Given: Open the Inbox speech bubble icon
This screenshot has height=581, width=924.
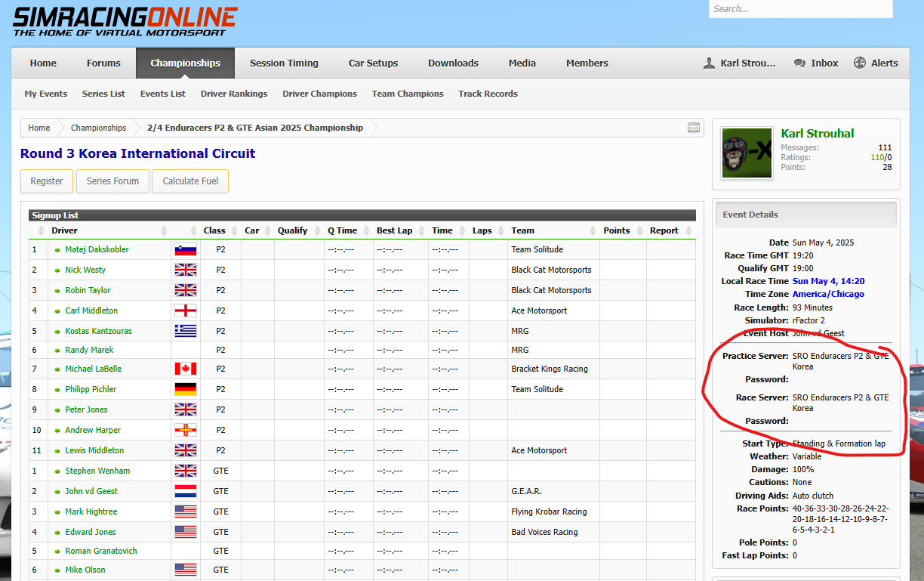Looking at the screenshot, I should point(799,63).
